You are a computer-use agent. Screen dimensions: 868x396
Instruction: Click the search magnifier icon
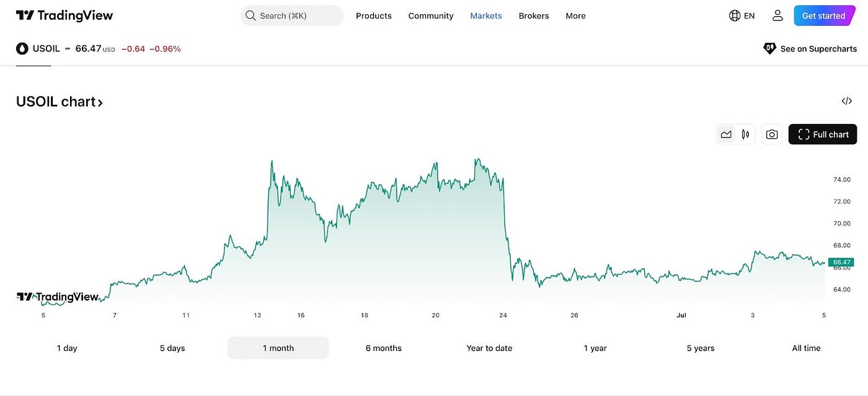pyautogui.click(x=250, y=15)
